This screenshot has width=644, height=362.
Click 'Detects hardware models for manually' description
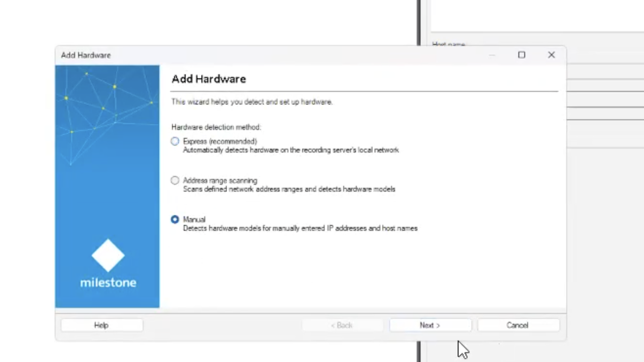(x=300, y=228)
